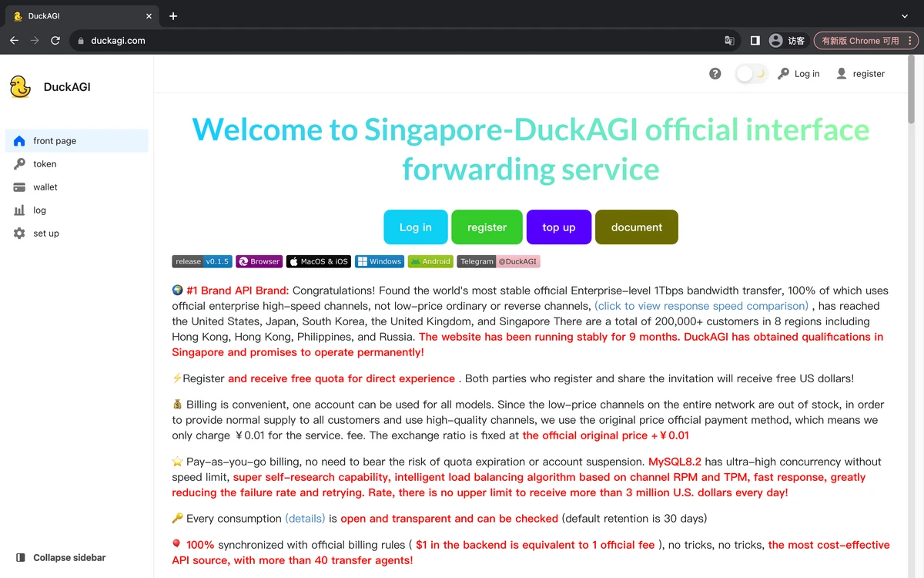The width and height of the screenshot is (924, 578).
Task: Click the translate page icon
Action: (729, 41)
